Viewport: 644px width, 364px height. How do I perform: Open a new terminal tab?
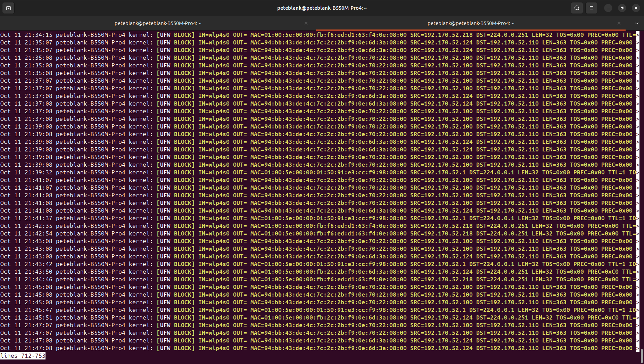tap(8, 8)
